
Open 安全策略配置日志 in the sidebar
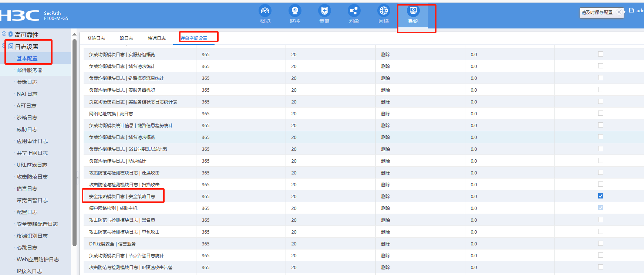click(x=37, y=224)
